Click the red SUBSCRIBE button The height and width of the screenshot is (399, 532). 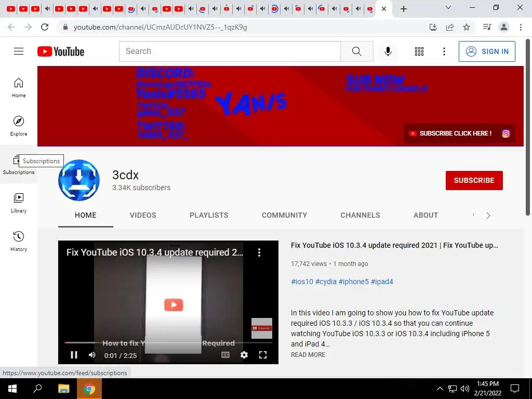tap(474, 180)
